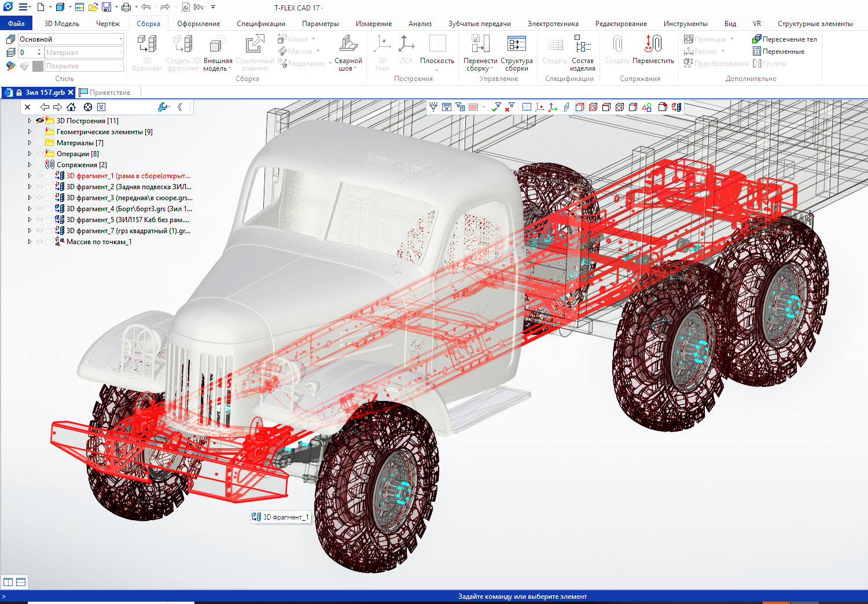Open the Файл menu

point(16,24)
